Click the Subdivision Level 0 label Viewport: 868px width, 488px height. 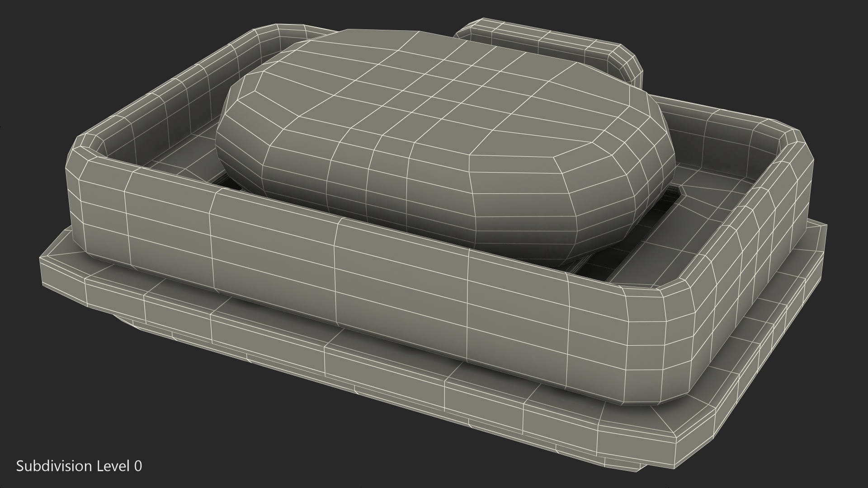click(79, 466)
